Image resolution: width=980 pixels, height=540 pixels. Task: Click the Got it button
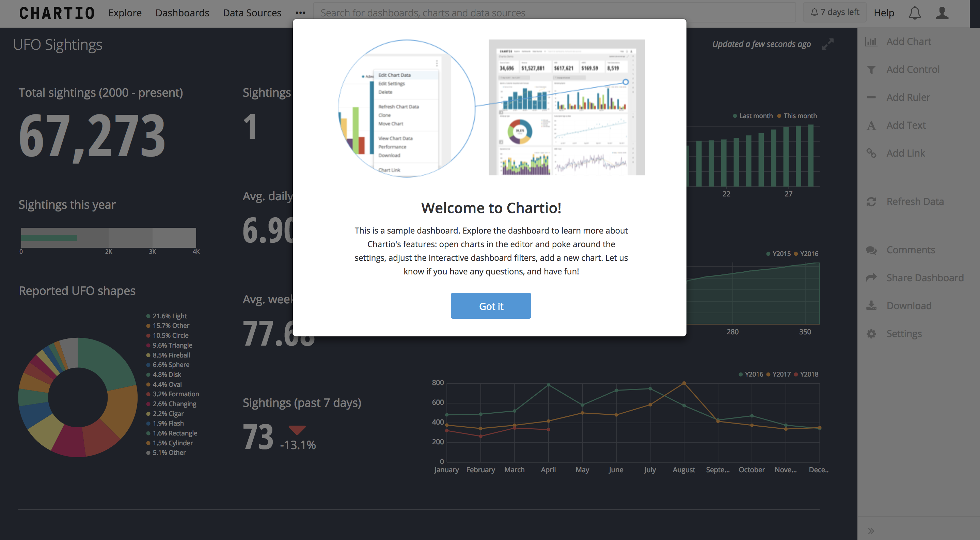(491, 305)
